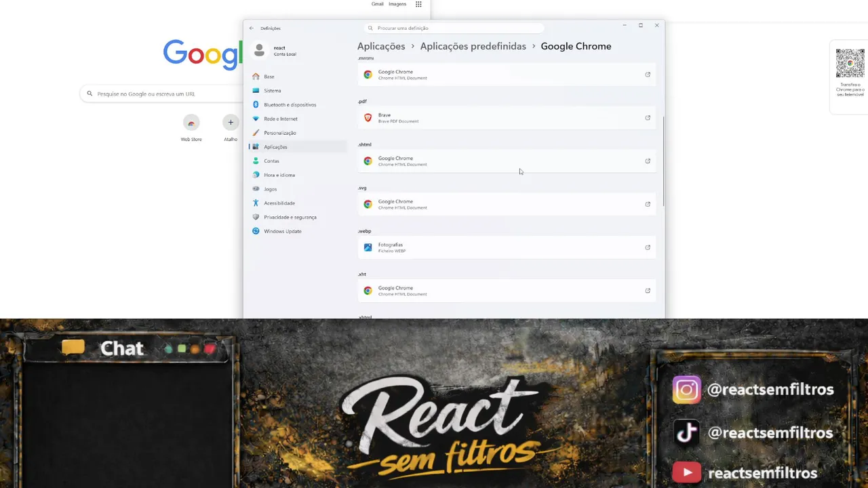The width and height of the screenshot is (868, 488).
Task: Click the Acessibilidade figure icon
Action: point(256,203)
